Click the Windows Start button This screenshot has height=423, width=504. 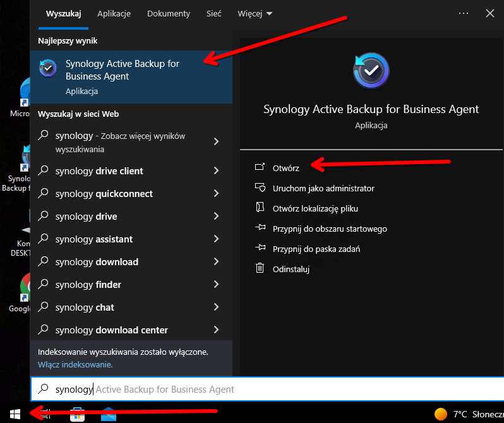pyautogui.click(x=15, y=414)
